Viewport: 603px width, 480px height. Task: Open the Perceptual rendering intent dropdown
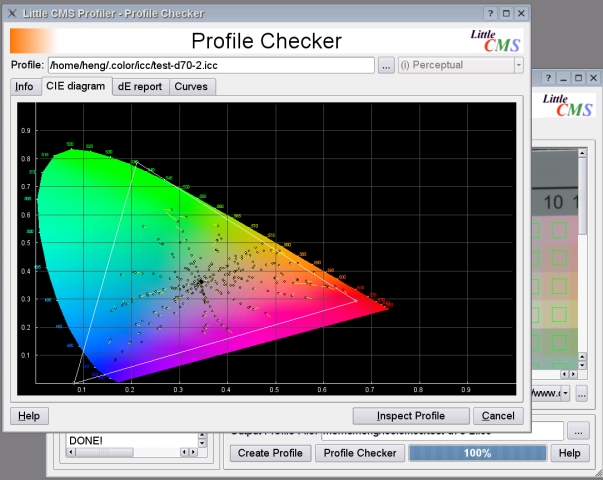tap(461, 65)
